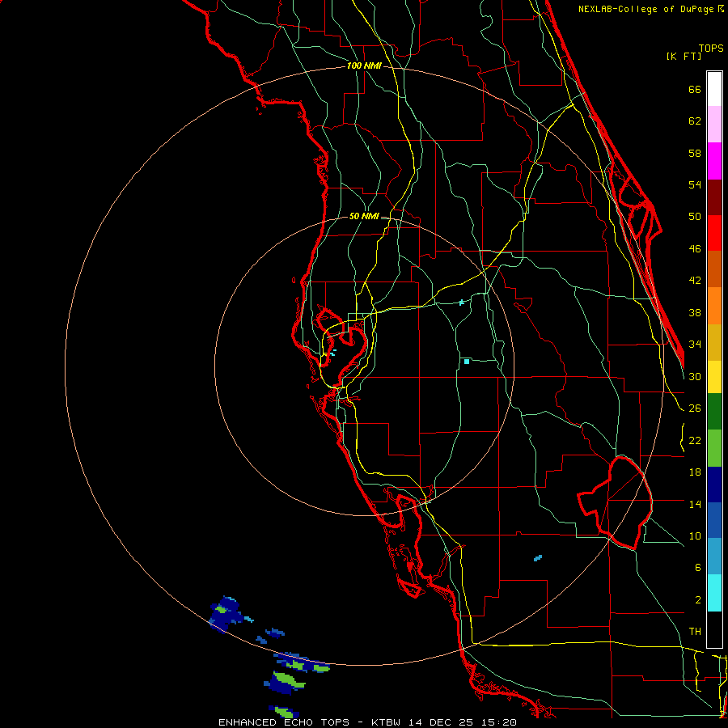This screenshot has width=728, height=728.
Task: Click the 15:20 timestamp text
Action: pos(497,722)
